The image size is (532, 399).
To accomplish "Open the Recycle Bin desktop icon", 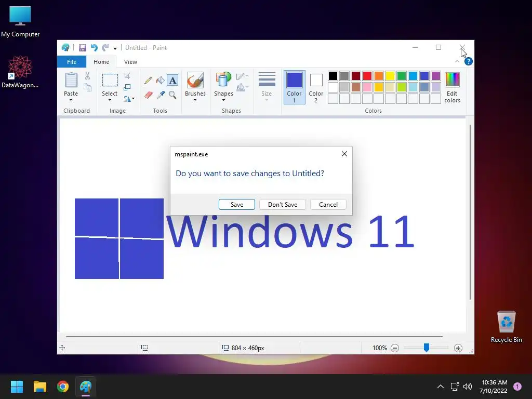I will click(x=506, y=327).
